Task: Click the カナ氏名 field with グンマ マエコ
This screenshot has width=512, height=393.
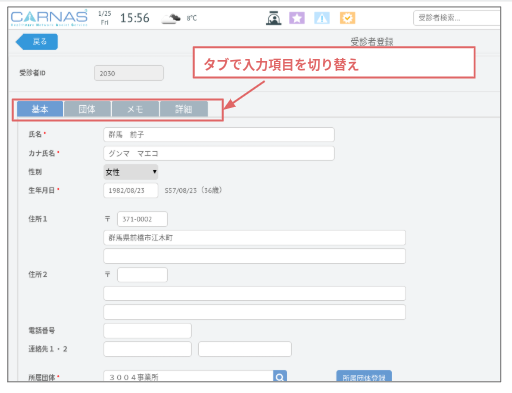Action: (x=219, y=153)
